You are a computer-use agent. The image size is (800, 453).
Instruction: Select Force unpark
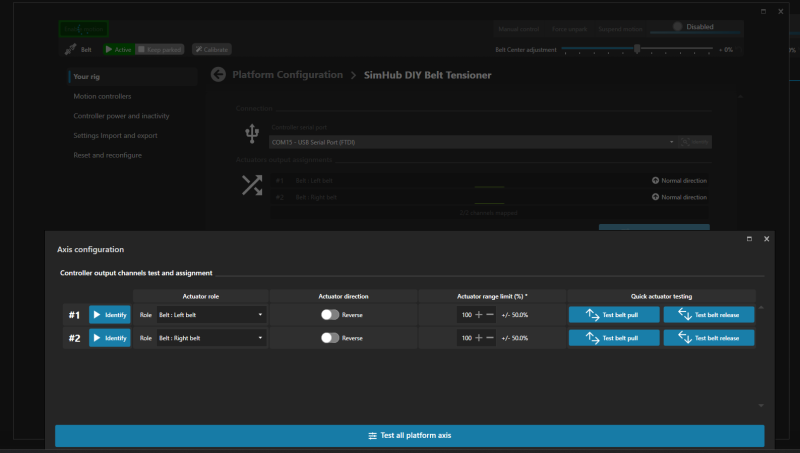[x=569, y=29]
